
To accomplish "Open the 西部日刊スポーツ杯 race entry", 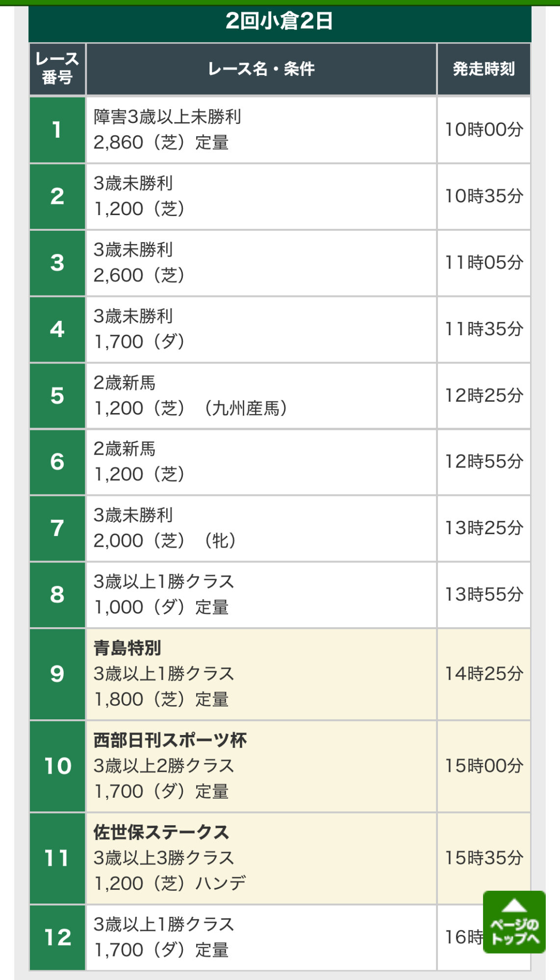I will tap(261, 766).
